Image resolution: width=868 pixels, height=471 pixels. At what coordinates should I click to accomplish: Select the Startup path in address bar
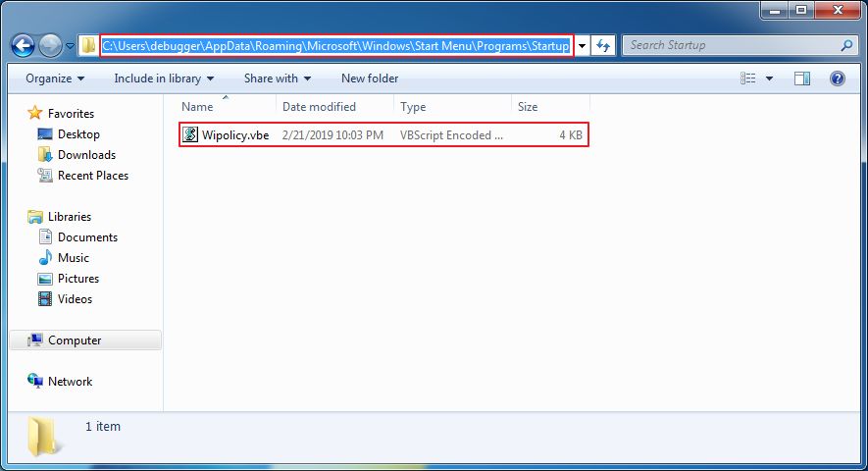[336, 45]
